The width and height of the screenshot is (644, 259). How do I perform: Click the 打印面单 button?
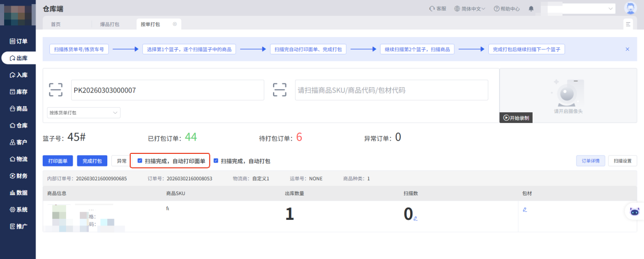(x=58, y=161)
